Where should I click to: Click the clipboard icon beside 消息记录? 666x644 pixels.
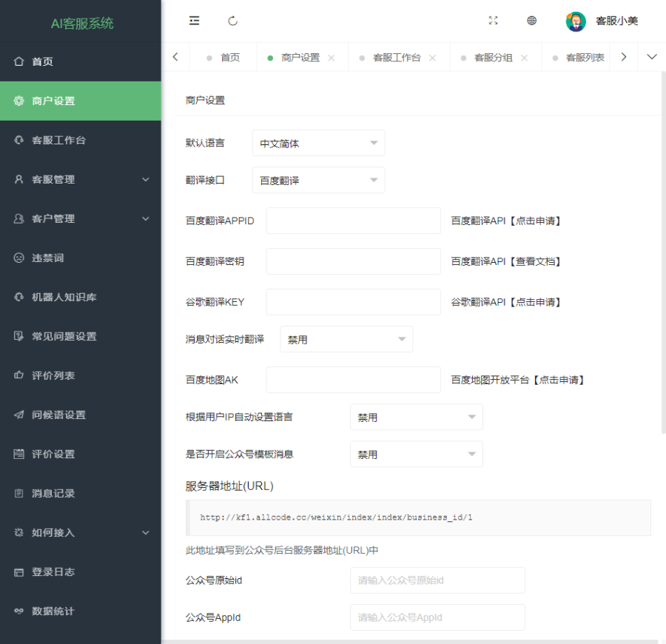tap(18, 493)
